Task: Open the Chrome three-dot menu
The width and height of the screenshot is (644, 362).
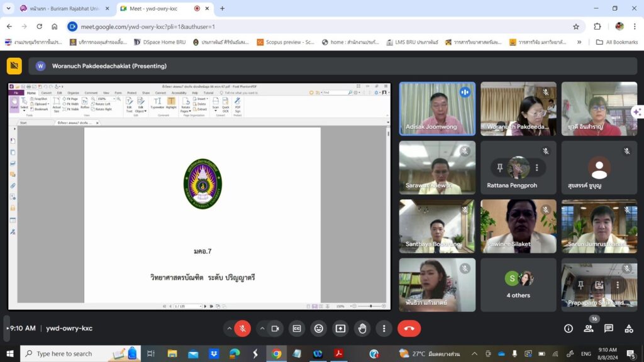Action: 635,26
